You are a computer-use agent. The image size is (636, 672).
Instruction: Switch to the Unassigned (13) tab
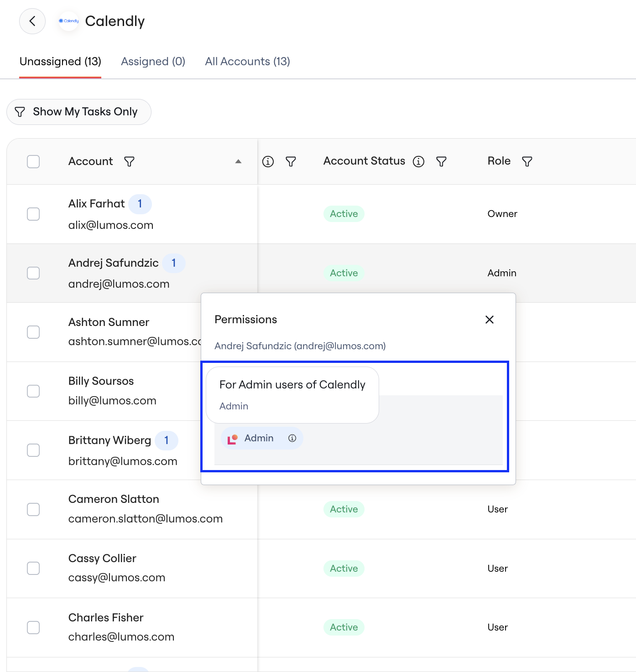point(60,62)
